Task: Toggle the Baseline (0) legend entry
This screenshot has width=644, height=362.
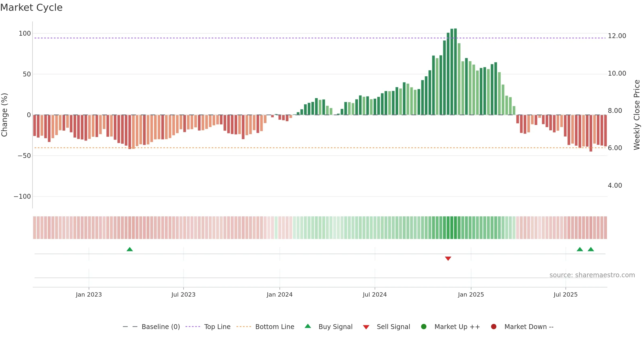Action: 151,327
